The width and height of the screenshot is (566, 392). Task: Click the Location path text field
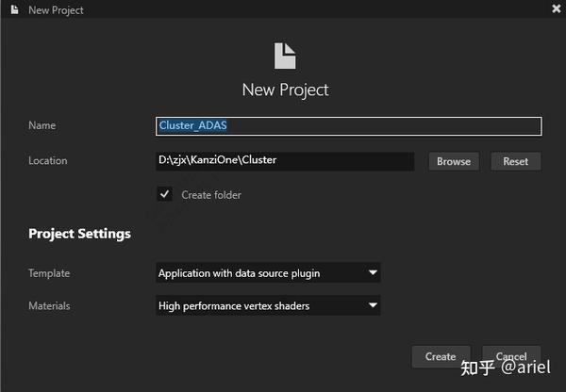(x=285, y=161)
